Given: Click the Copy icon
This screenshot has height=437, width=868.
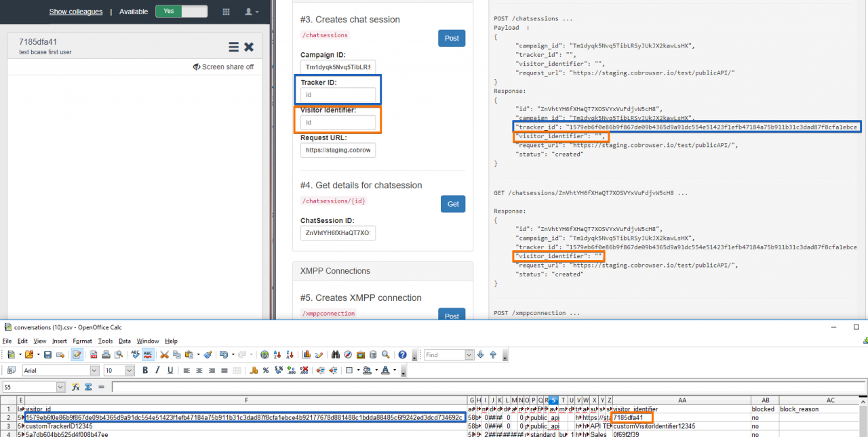Looking at the screenshot, I should pyautogui.click(x=176, y=354).
